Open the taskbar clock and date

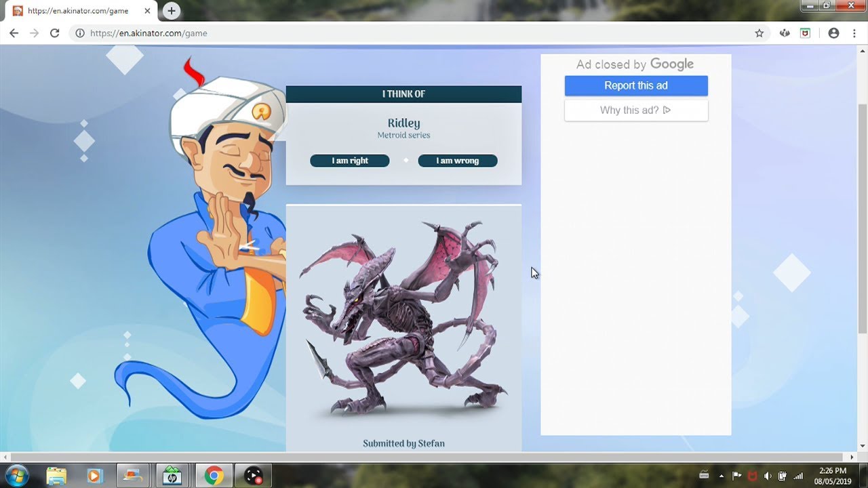[832, 476]
